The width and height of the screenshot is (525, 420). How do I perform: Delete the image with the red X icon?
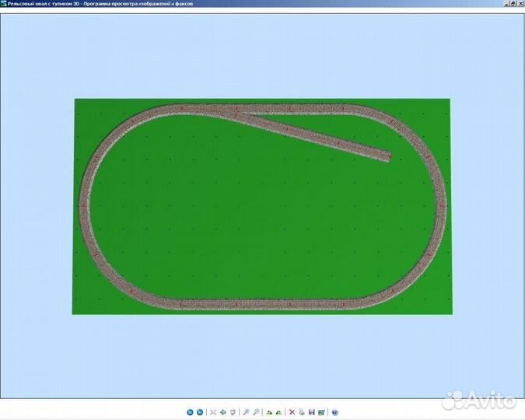point(292,412)
